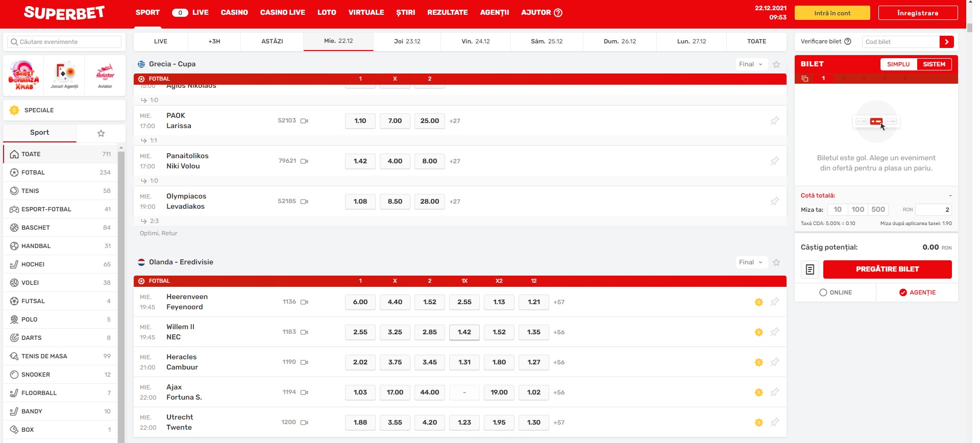Select the Snooker sport icon row
980x443 pixels.
point(60,375)
